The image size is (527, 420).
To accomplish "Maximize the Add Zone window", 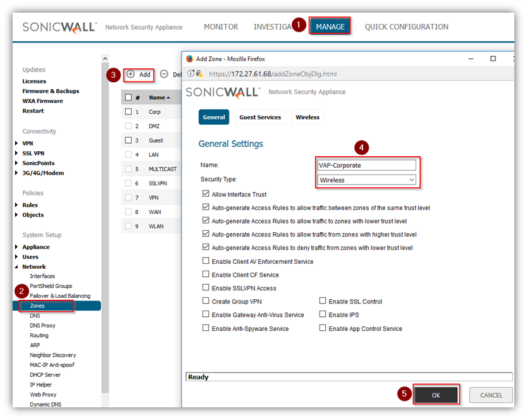I will pyautogui.click(x=493, y=58).
